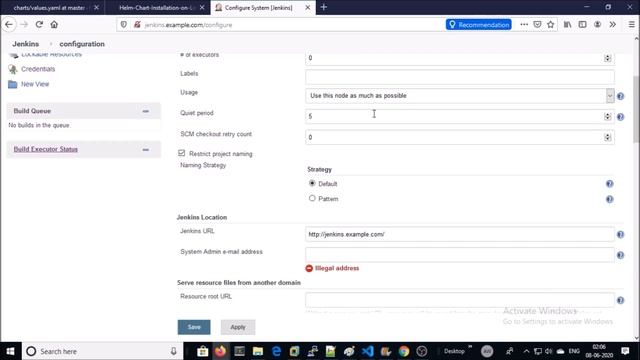This screenshot has height=360, width=640.
Task: Open File Explorer from the taskbar
Action: pos(258,351)
